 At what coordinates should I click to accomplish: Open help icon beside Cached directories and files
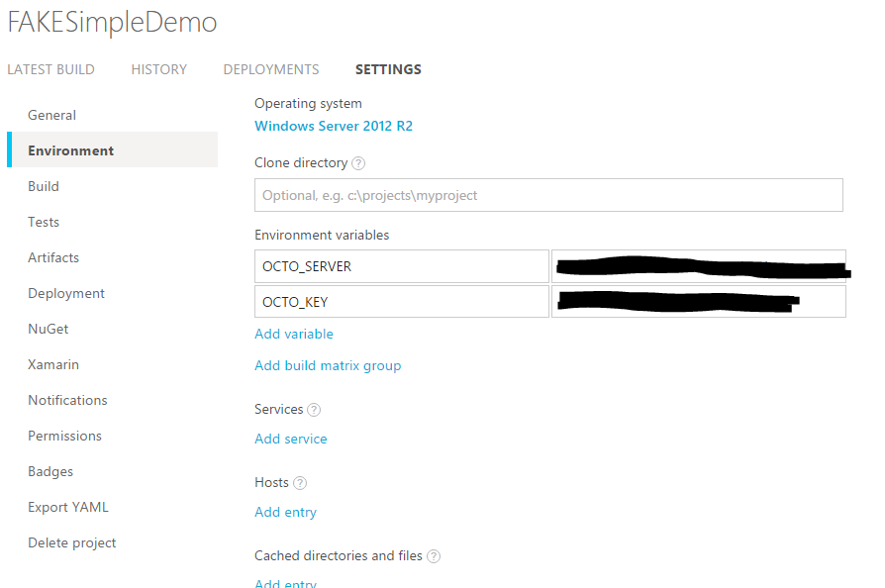pyautogui.click(x=433, y=555)
